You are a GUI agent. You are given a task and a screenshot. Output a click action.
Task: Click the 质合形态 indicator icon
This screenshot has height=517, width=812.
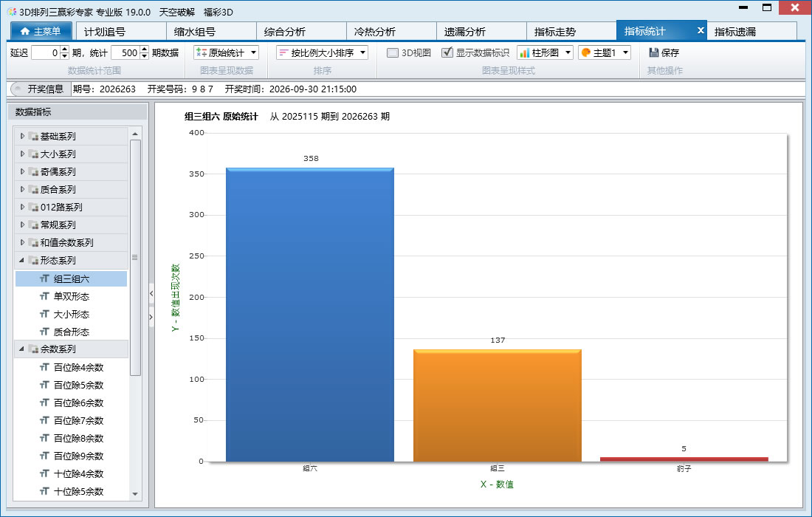(x=44, y=332)
